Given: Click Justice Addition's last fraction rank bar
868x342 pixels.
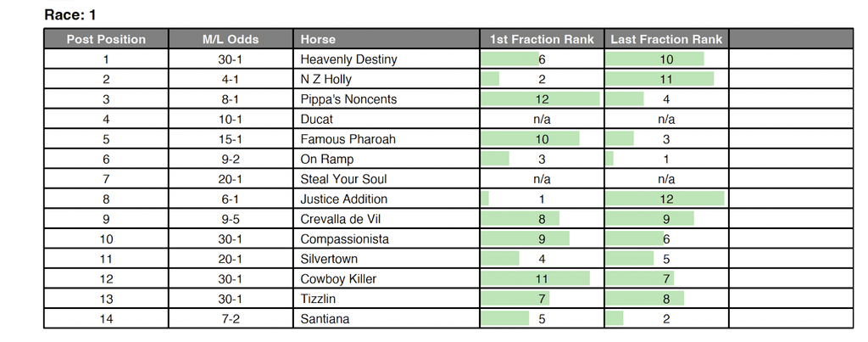Looking at the screenshot, I should [x=665, y=199].
